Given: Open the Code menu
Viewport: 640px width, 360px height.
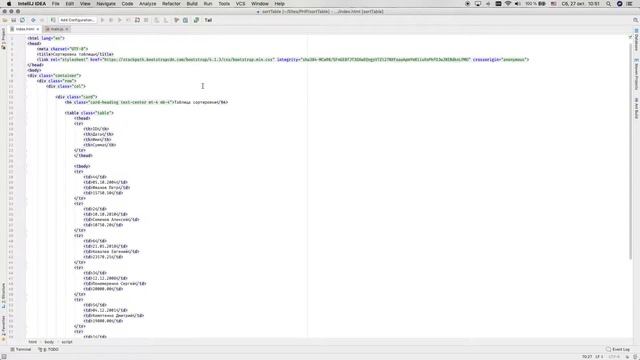Looking at the screenshot, I should tap(127, 4).
